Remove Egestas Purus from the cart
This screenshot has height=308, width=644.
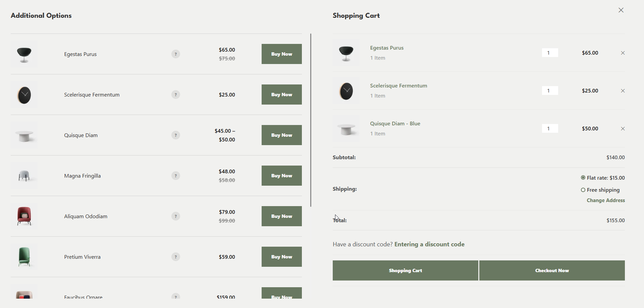click(623, 53)
